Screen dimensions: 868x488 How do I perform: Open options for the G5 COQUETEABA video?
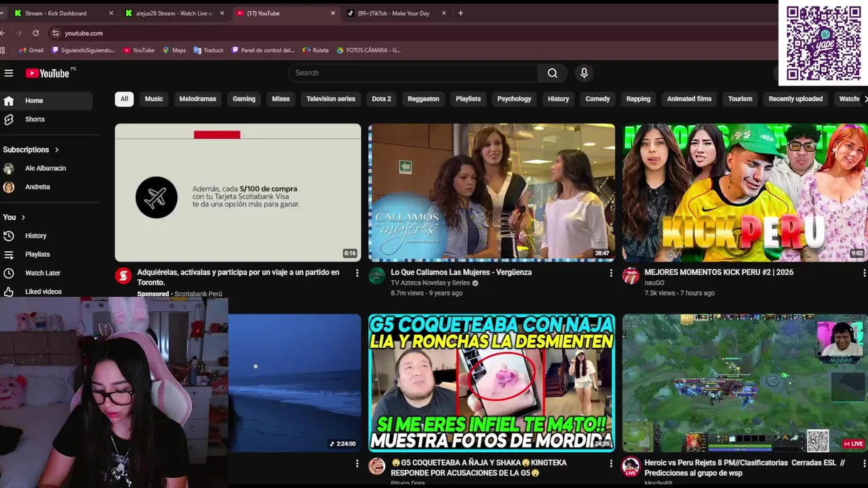click(x=611, y=464)
